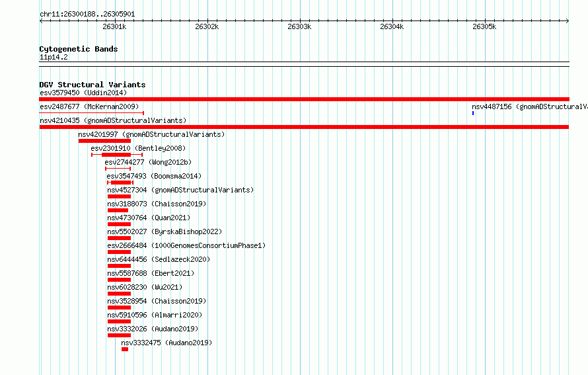Open nsv4201997 (gnomADStructuralVariants) label
The height and width of the screenshot is (375, 588).
coord(151,134)
